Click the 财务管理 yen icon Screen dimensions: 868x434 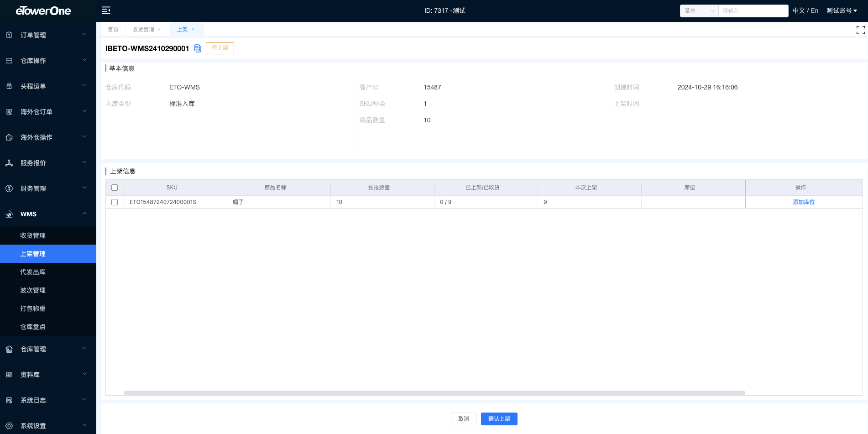pos(9,188)
